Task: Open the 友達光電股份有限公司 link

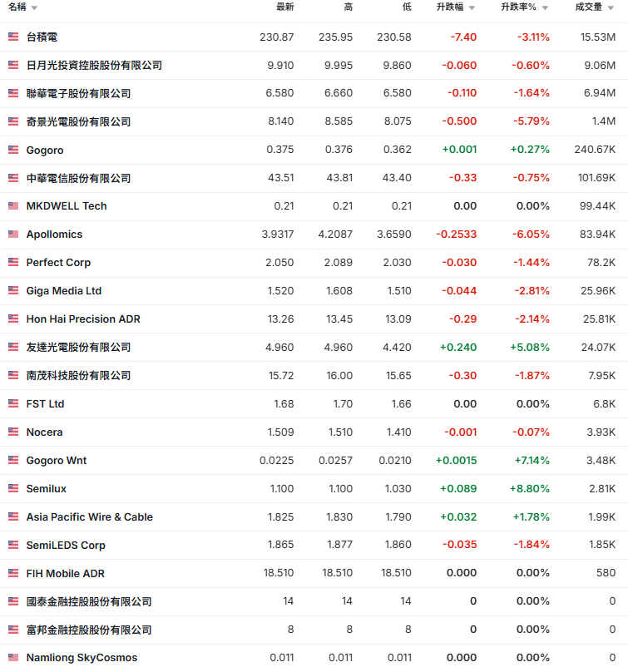Action: pyautogui.click(x=78, y=347)
